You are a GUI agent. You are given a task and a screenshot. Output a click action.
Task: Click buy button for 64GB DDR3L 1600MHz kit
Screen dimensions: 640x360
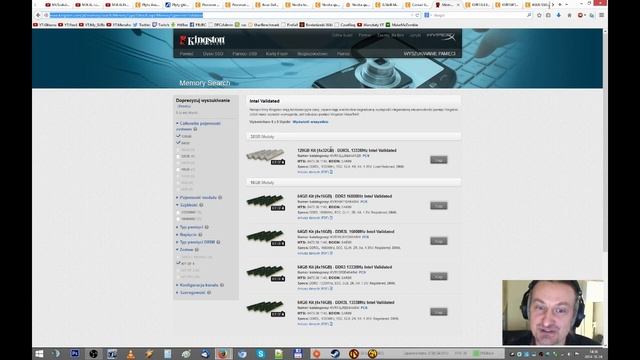click(x=439, y=241)
